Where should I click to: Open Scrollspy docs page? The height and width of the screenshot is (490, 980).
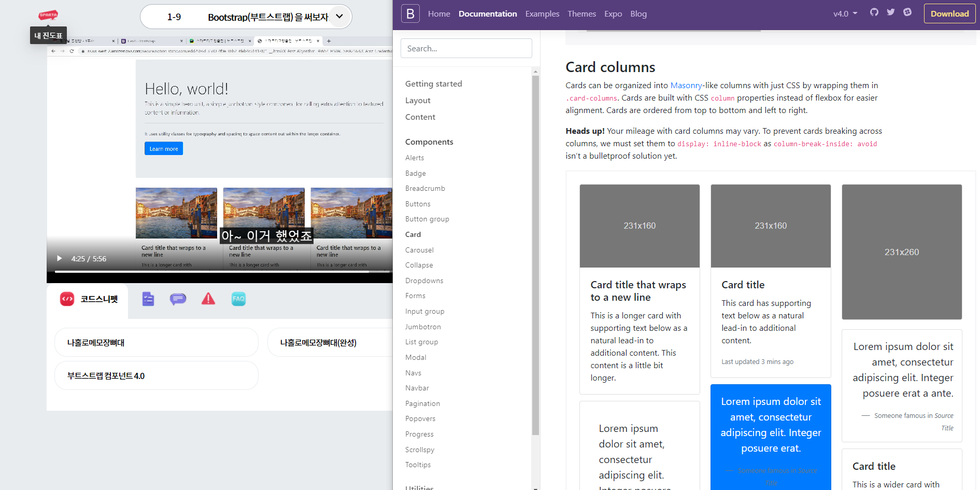coord(420,450)
